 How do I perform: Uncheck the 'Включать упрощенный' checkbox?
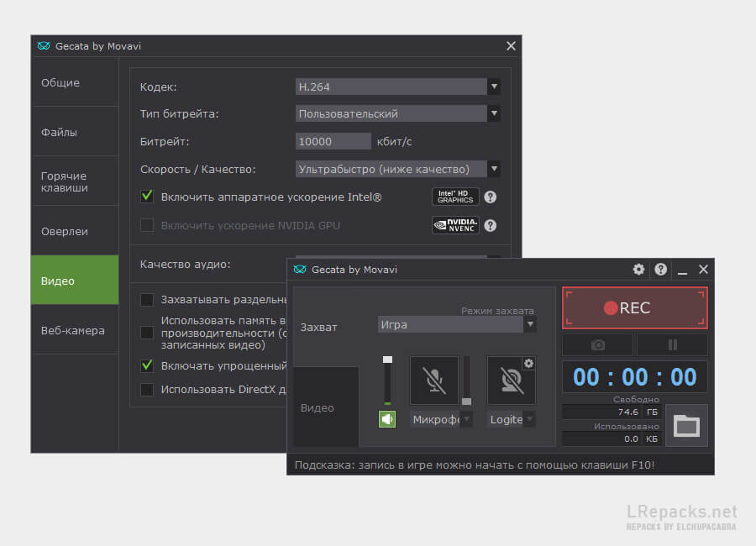point(147,365)
